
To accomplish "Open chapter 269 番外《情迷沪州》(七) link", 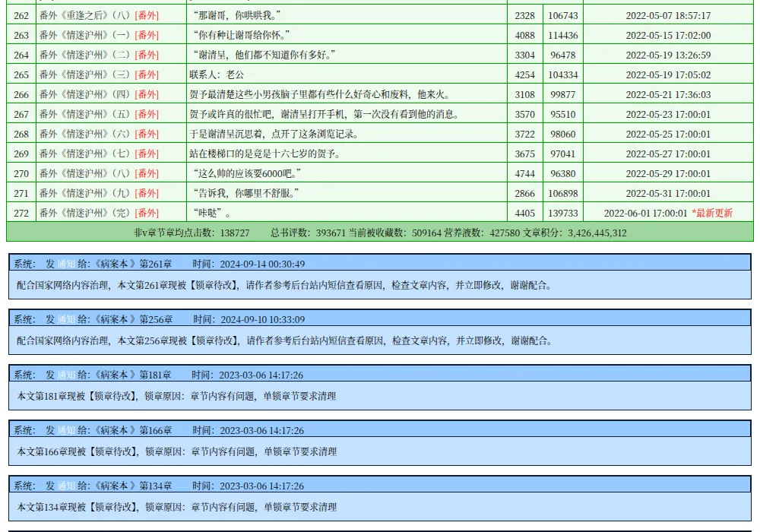I will coord(85,154).
